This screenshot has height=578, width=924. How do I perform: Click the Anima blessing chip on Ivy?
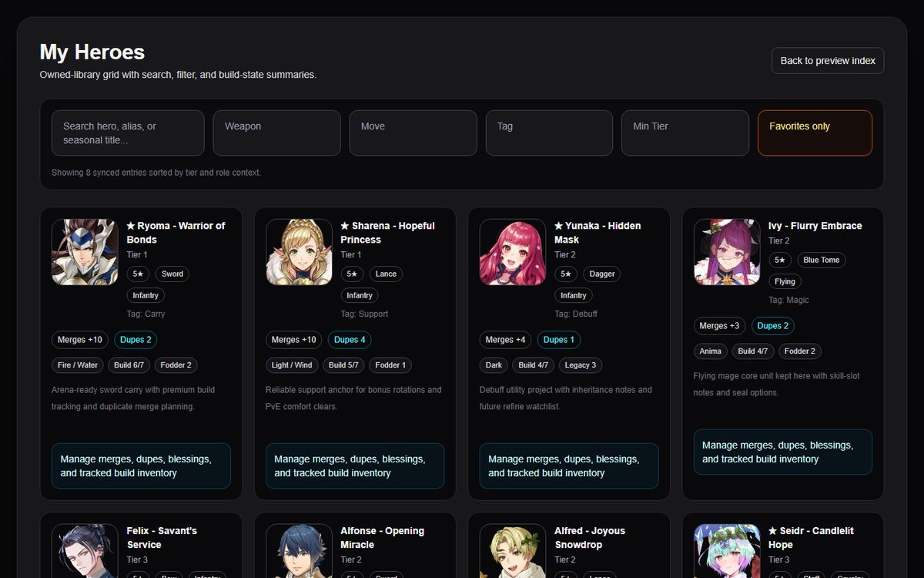pyautogui.click(x=711, y=351)
